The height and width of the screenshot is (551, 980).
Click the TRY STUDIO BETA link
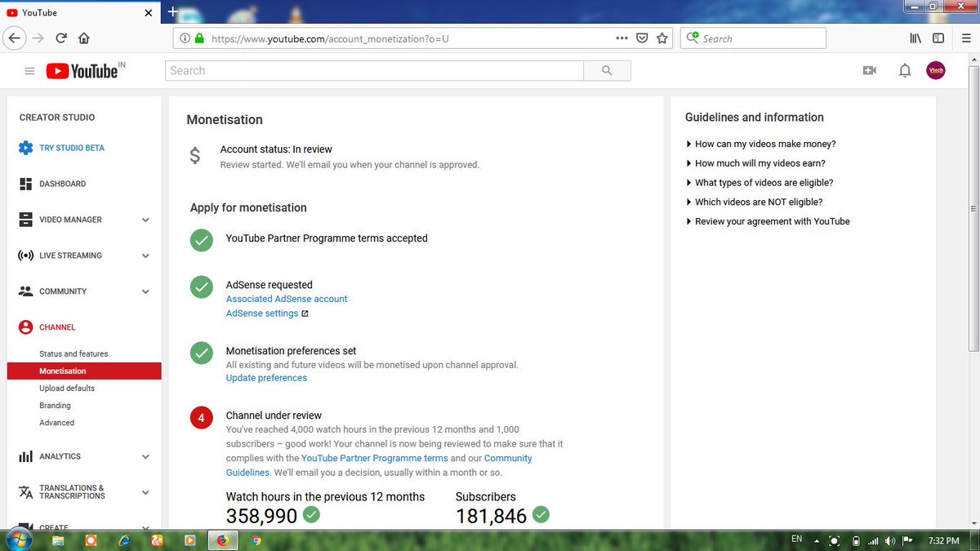[x=72, y=148]
